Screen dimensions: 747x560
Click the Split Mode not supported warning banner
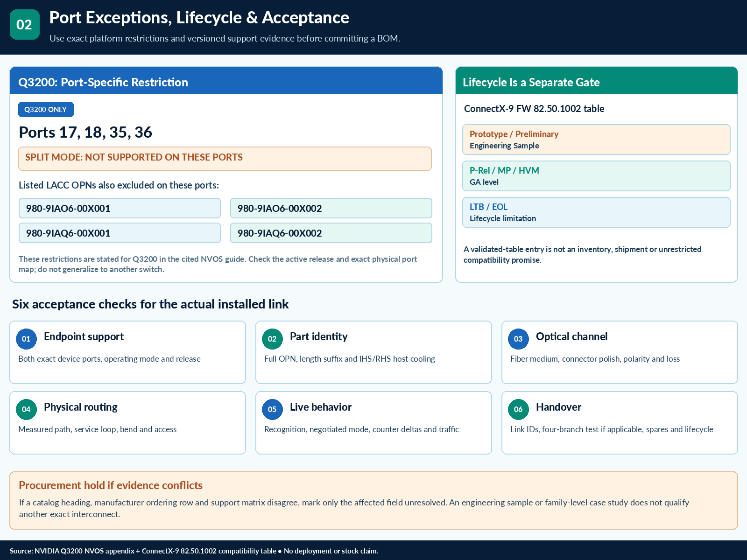pyautogui.click(x=225, y=159)
